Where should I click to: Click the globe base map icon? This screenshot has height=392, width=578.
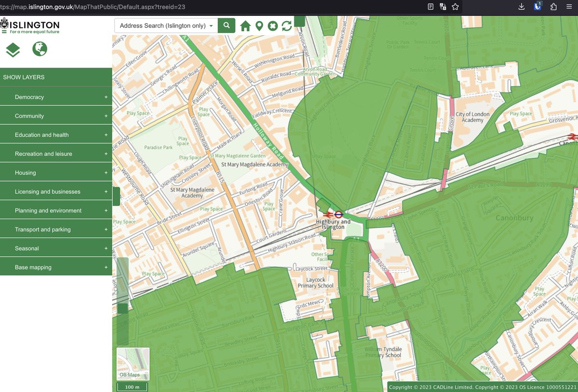40,49
